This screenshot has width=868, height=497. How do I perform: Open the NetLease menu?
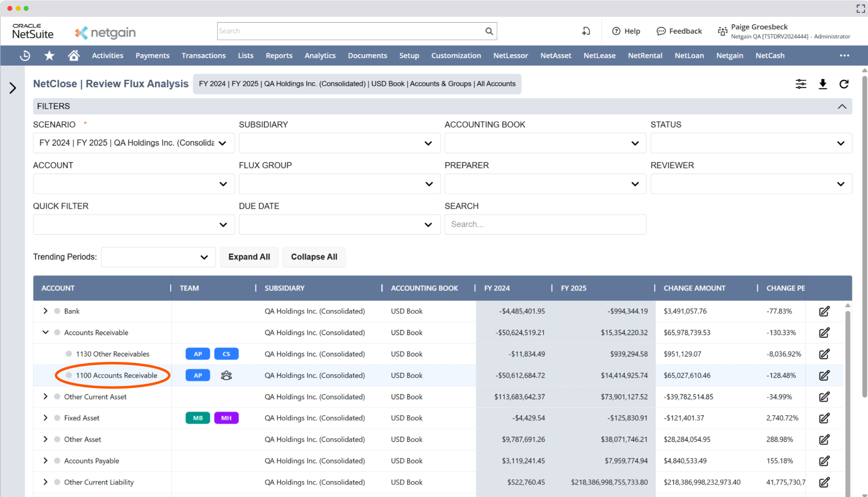pos(599,56)
